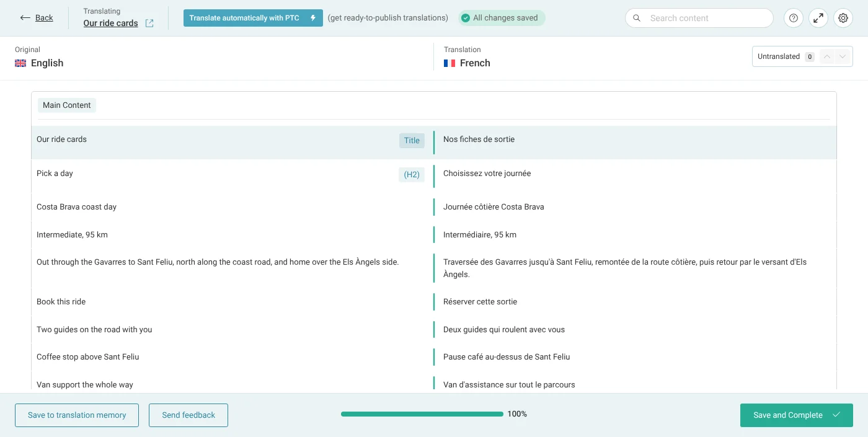The height and width of the screenshot is (437, 868).
Task: Toggle fullscreen with expand arrows icon
Action: [x=818, y=18]
